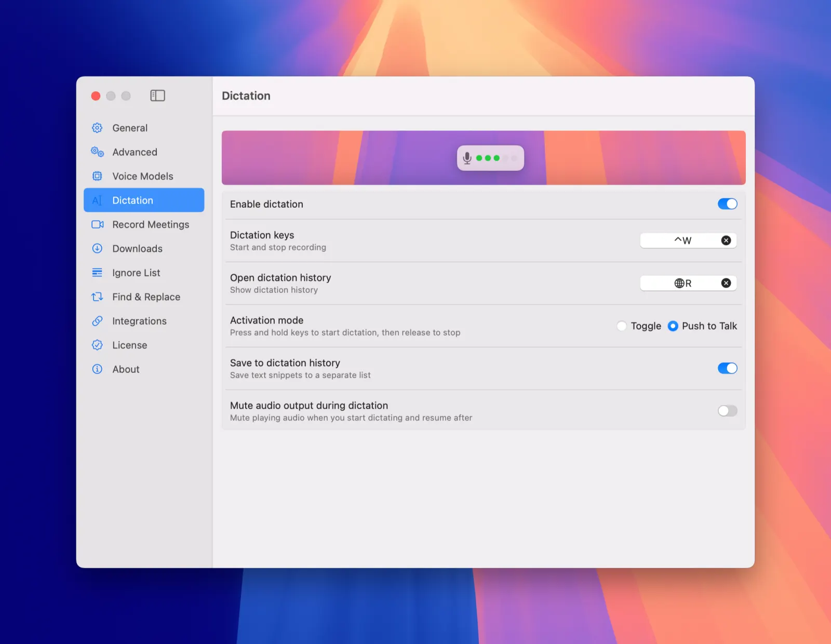Go to Voice Models section
Screen dimensions: 831x644
pyautogui.click(x=144, y=176)
